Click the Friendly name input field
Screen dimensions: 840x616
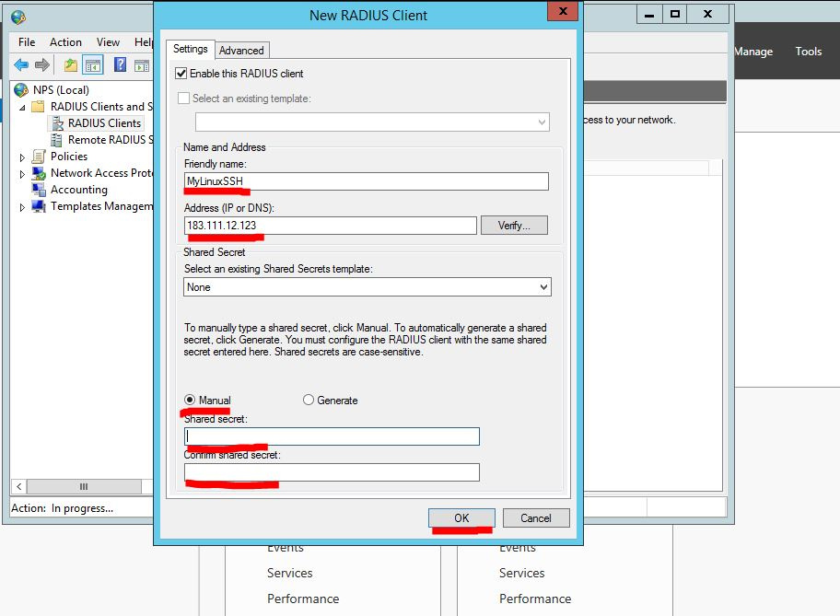367,181
